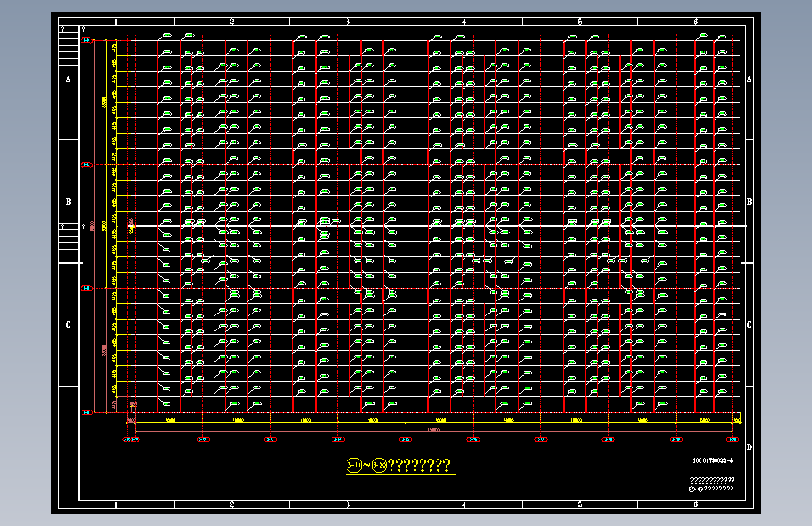Click the drawing number text starting with 100
Screen dimensions: 812x526
(x=713, y=460)
